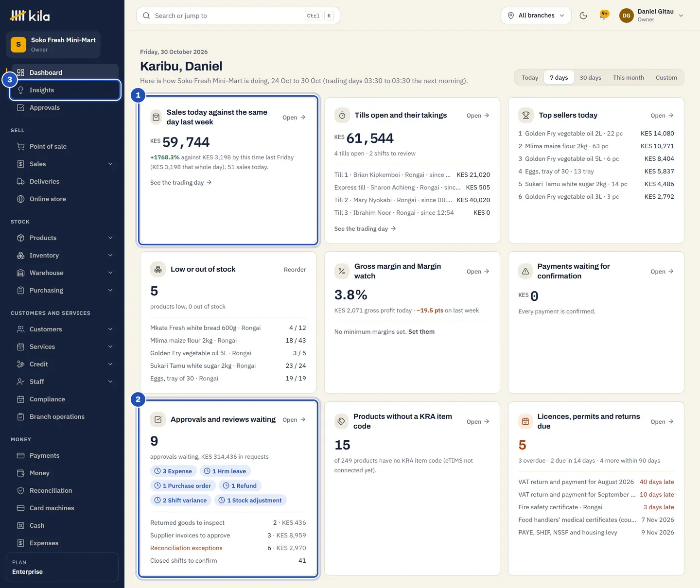Image resolution: width=700 pixels, height=588 pixels.
Task: Select the Today period tab
Action: 530,77
